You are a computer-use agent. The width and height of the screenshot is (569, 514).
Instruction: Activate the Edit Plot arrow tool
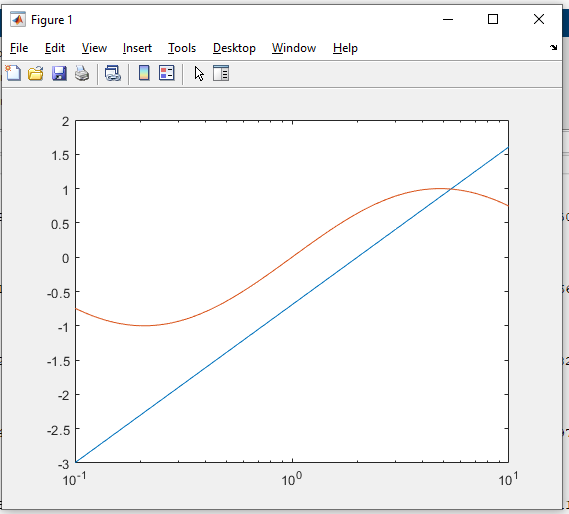tap(199, 73)
